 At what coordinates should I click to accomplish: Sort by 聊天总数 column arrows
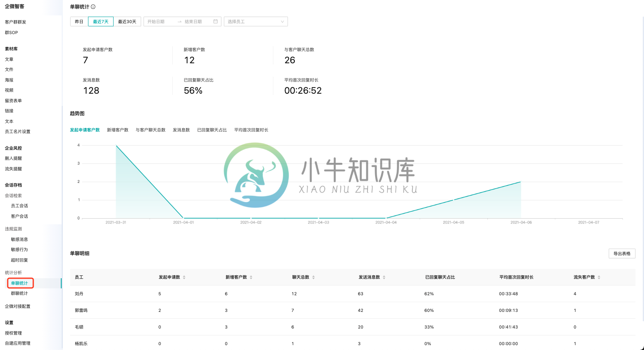pyautogui.click(x=313, y=277)
